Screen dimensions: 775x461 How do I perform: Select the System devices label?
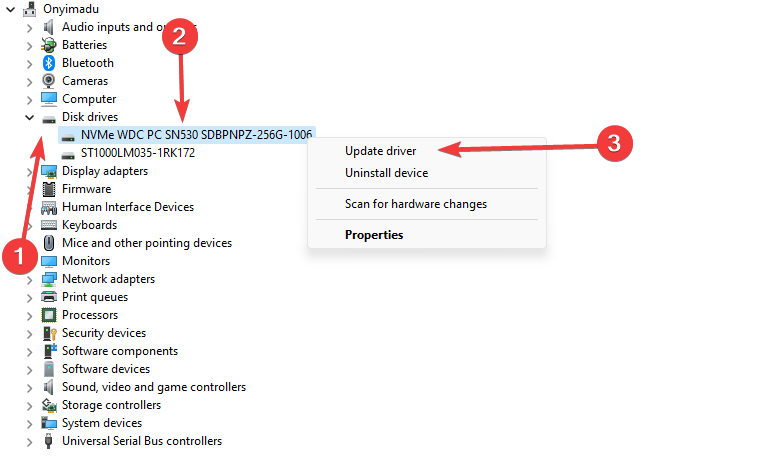102,423
